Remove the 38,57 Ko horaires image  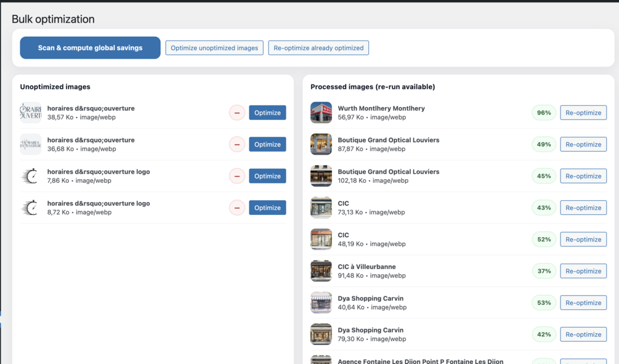(237, 113)
